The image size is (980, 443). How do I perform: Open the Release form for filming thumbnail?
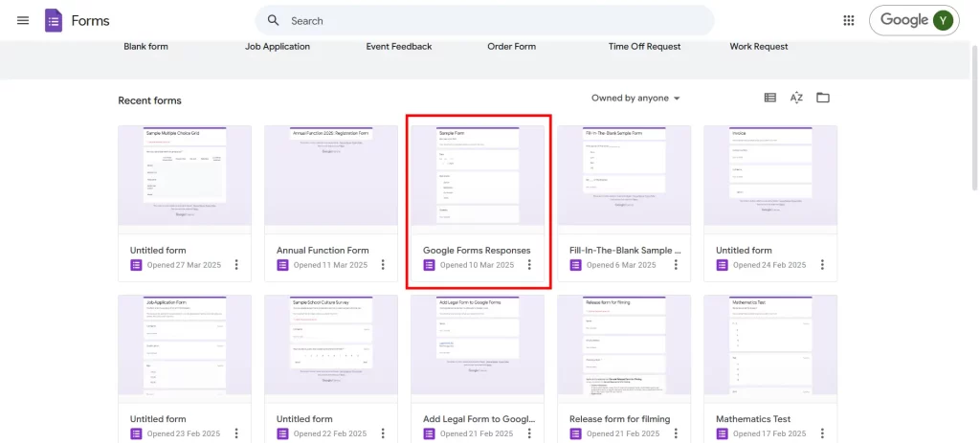tap(624, 344)
